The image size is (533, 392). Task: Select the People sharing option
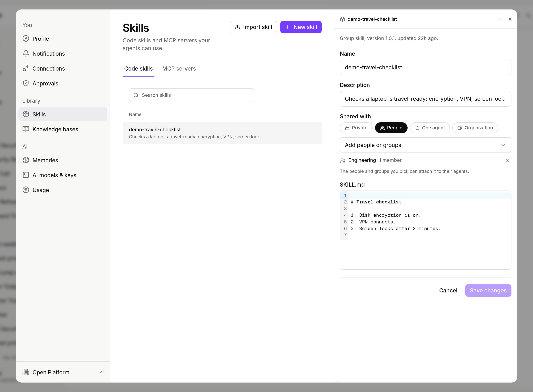coord(391,128)
